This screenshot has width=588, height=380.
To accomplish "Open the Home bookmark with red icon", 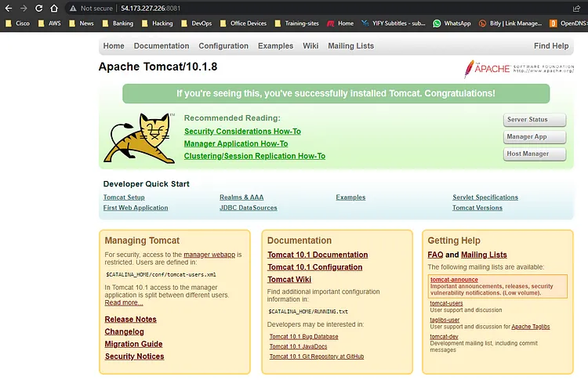I will pos(340,24).
